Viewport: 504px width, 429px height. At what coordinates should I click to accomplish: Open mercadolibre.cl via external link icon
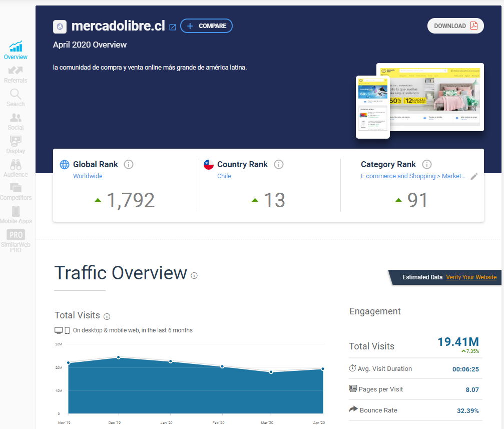click(x=173, y=27)
